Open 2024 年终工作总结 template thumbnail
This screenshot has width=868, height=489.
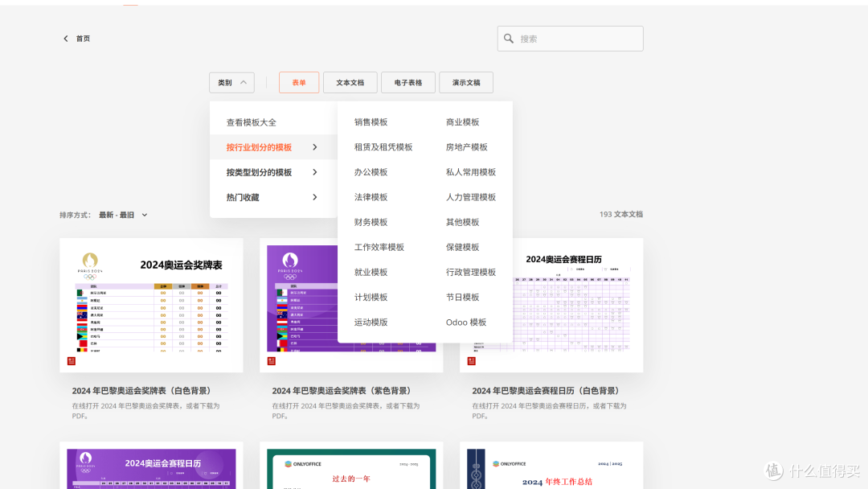(x=551, y=465)
